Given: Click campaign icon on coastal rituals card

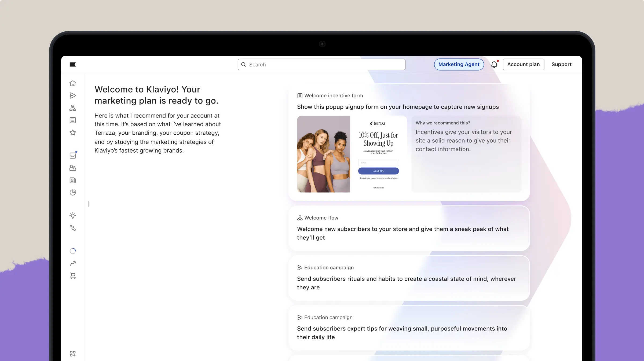Looking at the screenshot, I should (x=300, y=268).
